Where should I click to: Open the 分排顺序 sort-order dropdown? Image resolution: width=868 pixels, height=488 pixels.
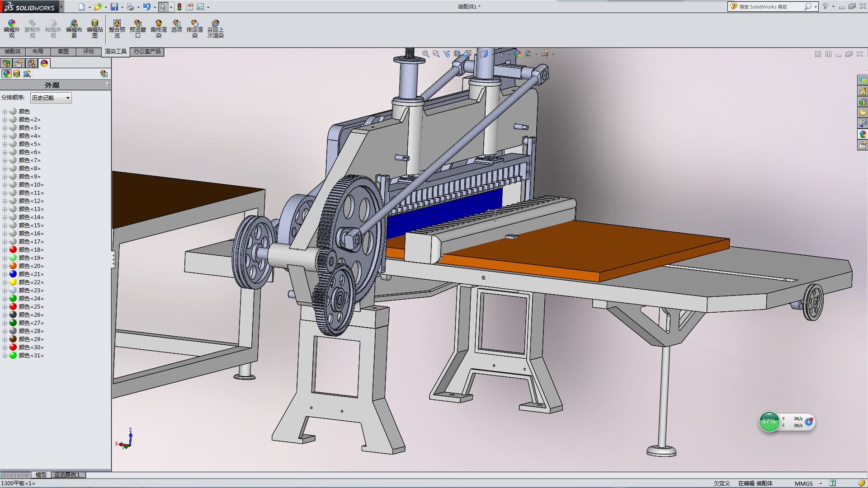(x=50, y=98)
